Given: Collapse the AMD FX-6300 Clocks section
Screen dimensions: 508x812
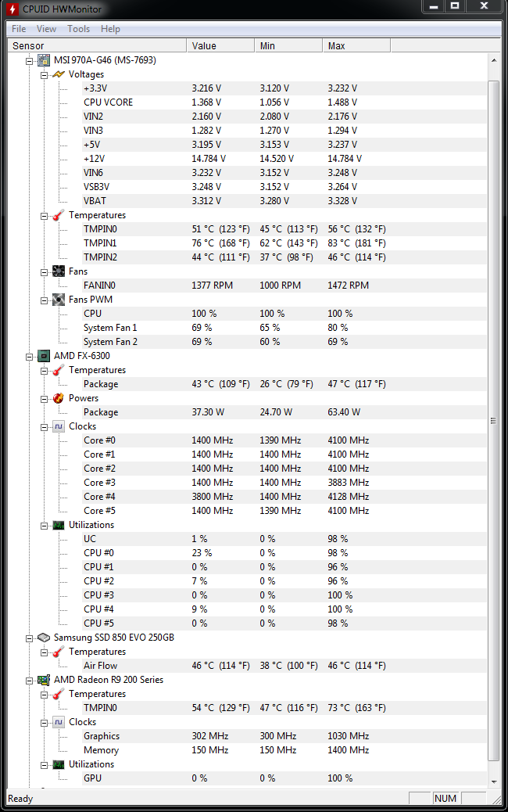Looking at the screenshot, I should 44,426.
